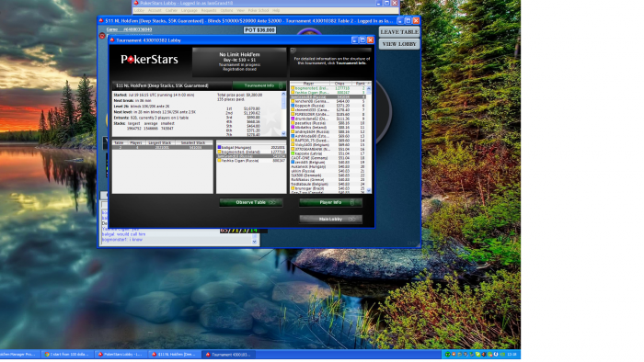Click the Main Lobby button
Image resolution: width=644 pixels, height=362 pixels.
tap(330, 220)
